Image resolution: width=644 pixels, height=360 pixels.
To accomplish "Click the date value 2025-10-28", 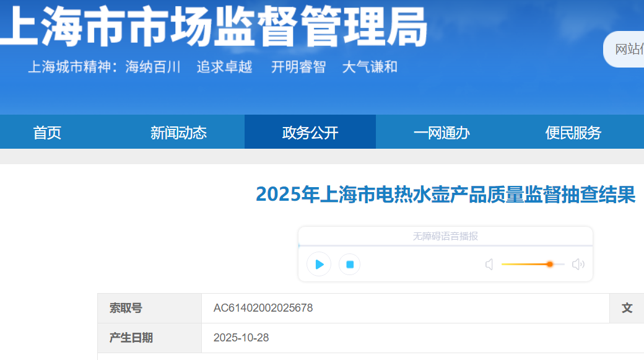I will [x=241, y=338].
